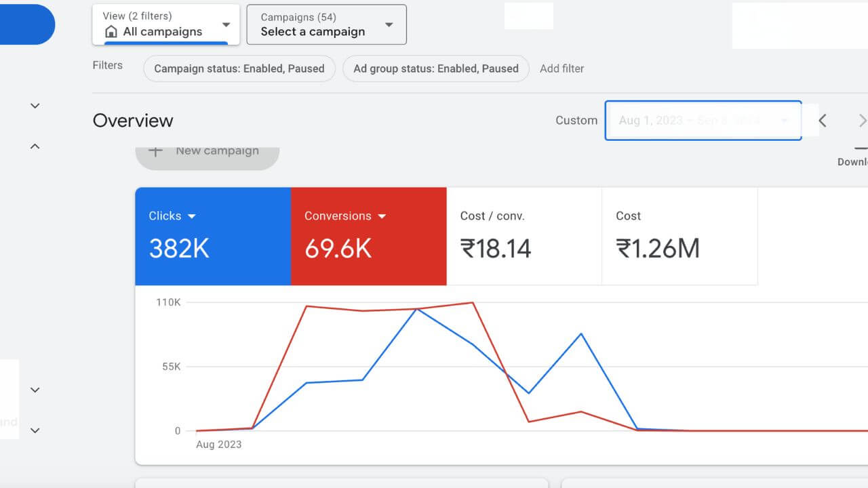The width and height of the screenshot is (868, 488).
Task: Go to the previous date range
Action: (822, 121)
